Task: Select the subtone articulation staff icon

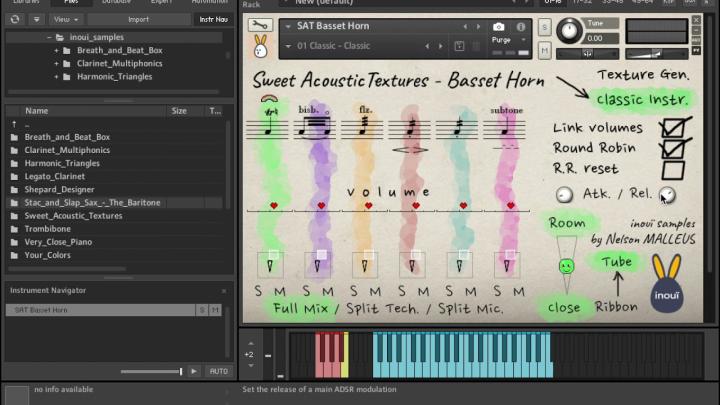Action: tap(506, 123)
